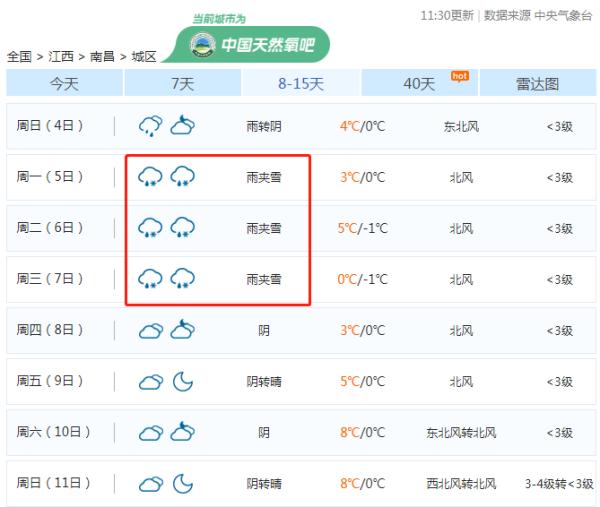
Task: Click 雨夹雪 text in 周二（6日）row
Action: (x=264, y=228)
